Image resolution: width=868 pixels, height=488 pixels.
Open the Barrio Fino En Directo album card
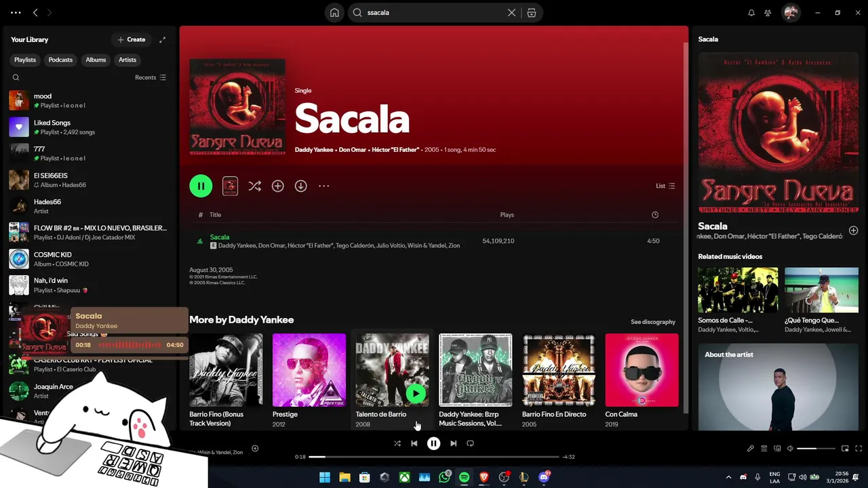point(559,381)
